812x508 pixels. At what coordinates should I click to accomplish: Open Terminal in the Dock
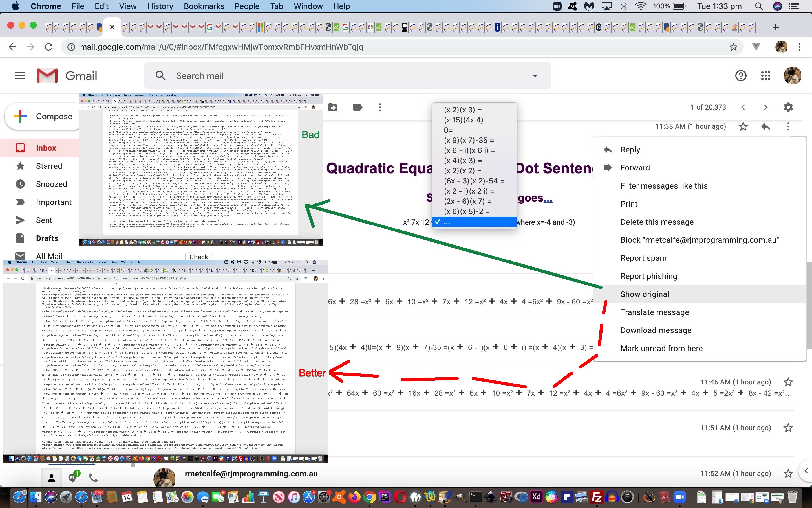(475, 497)
